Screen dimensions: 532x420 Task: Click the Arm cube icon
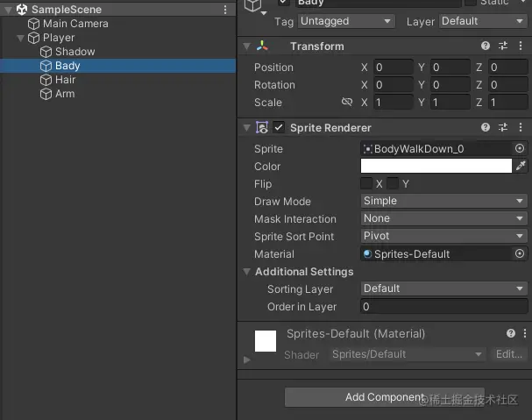click(46, 94)
